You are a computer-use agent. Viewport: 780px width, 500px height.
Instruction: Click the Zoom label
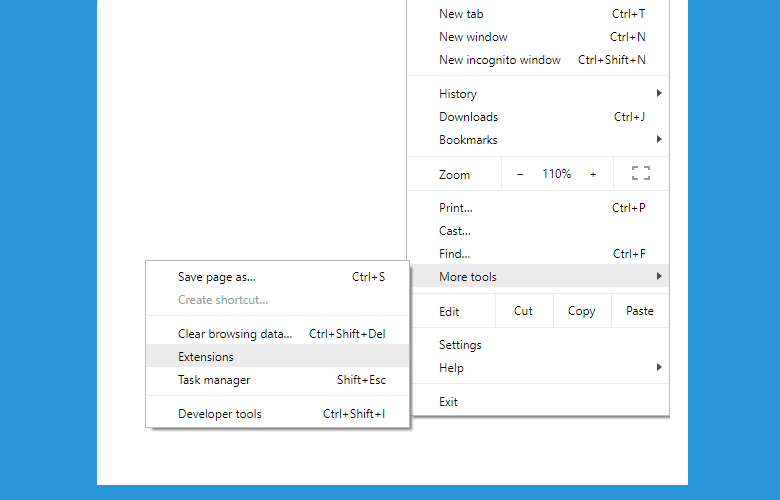pos(454,175)
